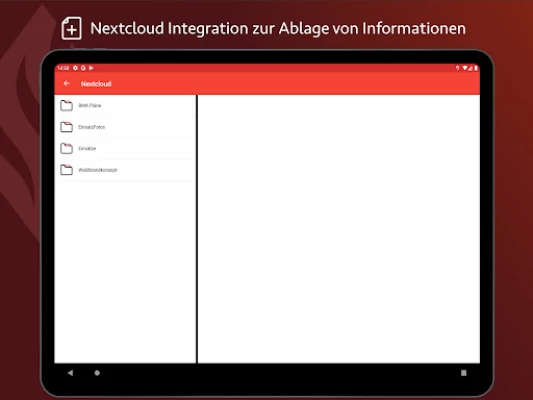Click the Nextcloud title in header
This screenshot has width=533, height=400.
[x=96, y=84]
